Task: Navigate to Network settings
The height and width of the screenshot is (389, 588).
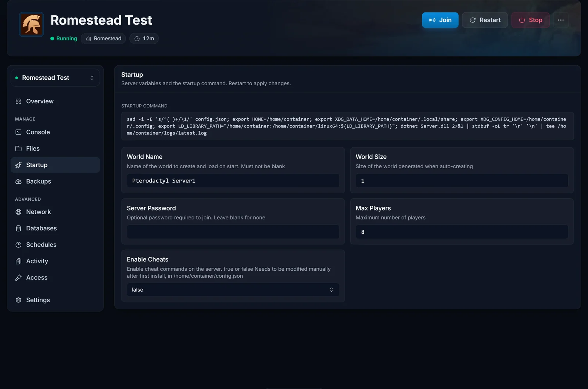Action: coord(55,212)
